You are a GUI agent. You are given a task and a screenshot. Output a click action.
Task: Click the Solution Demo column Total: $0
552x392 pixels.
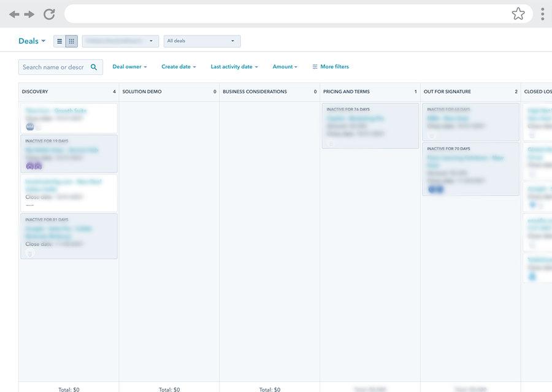169,389
